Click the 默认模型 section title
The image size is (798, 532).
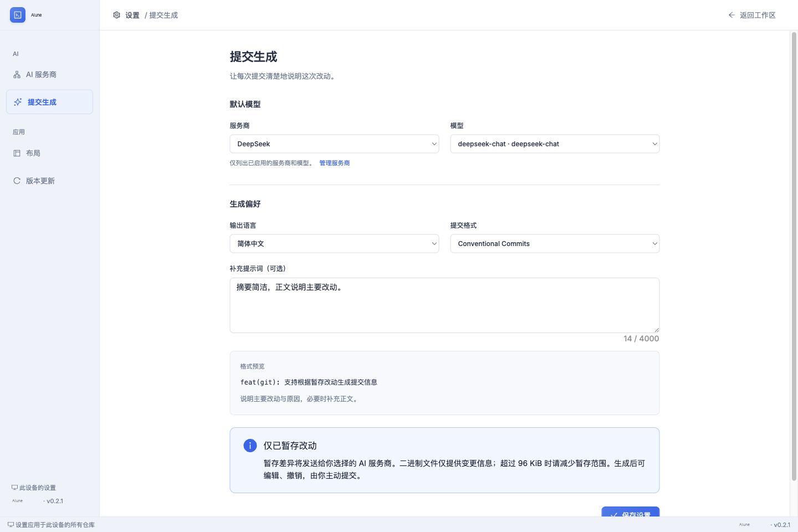click(x=245, y=104)
